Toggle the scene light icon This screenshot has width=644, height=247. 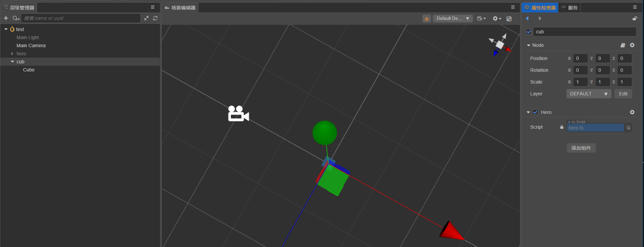point(427,19)
